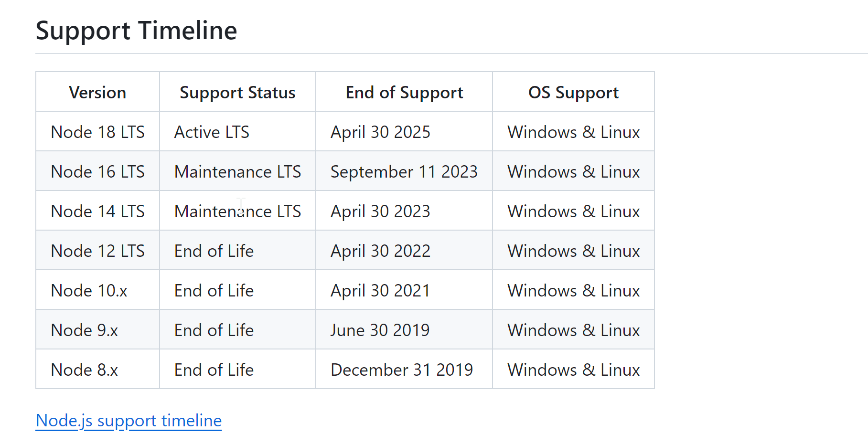The height and width of the screenshot is (444, 868).
Task: Open the Node.js support timeline link
Action: point(129,421)
